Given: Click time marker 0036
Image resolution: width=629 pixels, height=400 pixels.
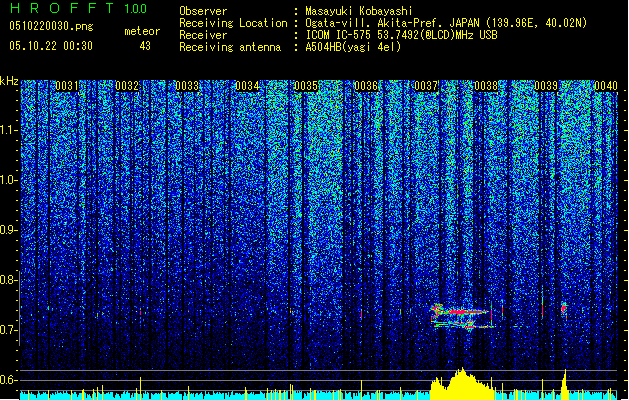Looking at the screenshot, I should pyautogui.click(x=366, y=86).
